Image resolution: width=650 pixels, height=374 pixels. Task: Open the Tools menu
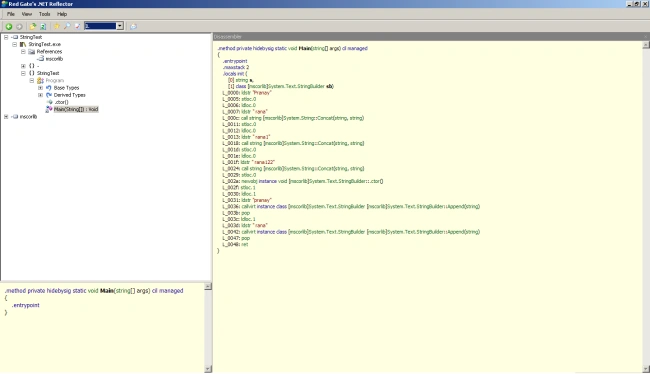[x=44, y=14]
